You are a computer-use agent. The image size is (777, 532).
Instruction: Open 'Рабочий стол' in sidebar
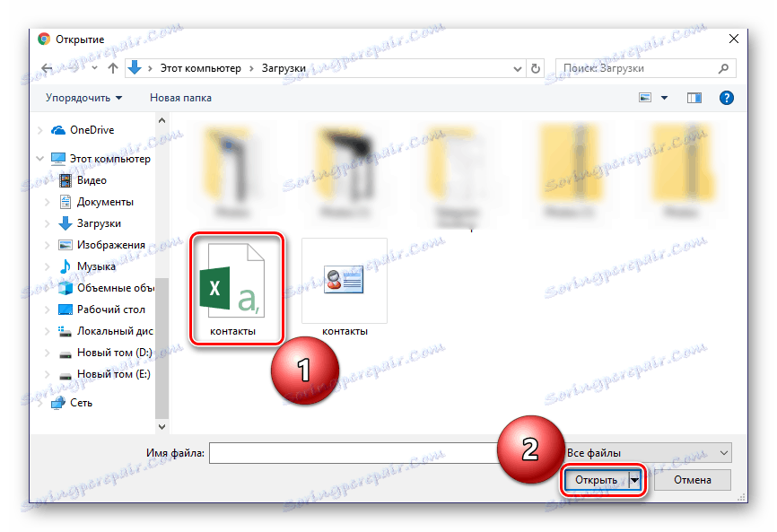[111, 310]
